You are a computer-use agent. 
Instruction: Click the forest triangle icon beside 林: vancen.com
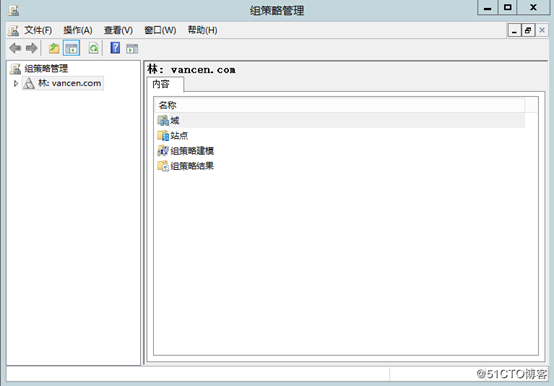29,83
